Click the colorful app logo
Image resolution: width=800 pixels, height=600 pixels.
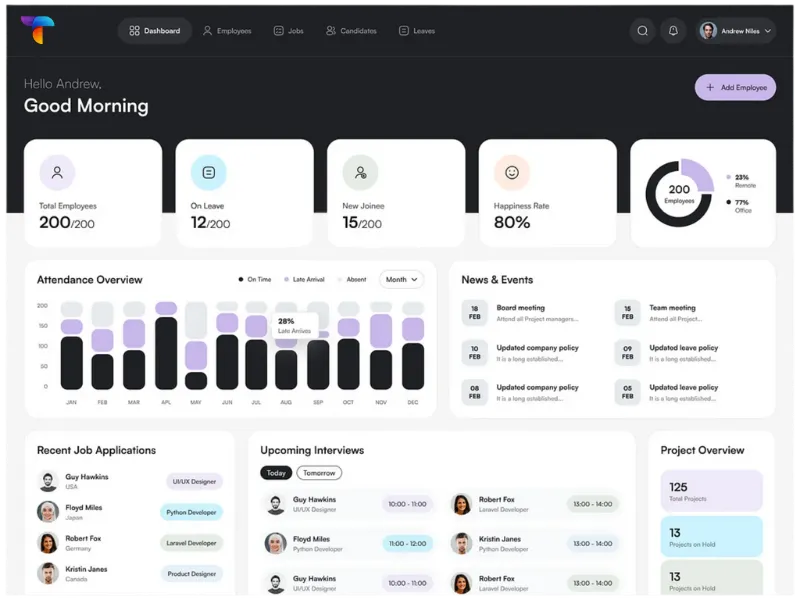pyautogui.click(x=38, y=30)
